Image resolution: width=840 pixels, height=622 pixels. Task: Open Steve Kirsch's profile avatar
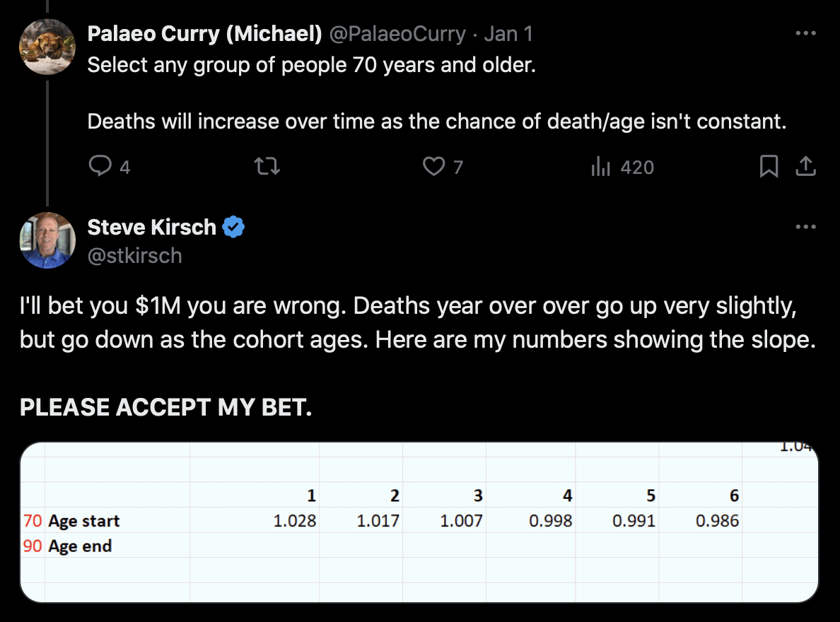[x=47, y=240]
